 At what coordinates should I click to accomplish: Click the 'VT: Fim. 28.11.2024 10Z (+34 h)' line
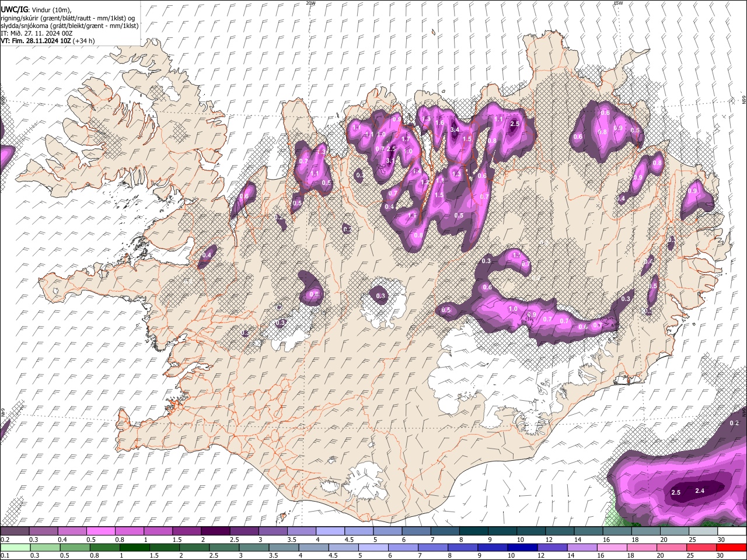[47, 41]
